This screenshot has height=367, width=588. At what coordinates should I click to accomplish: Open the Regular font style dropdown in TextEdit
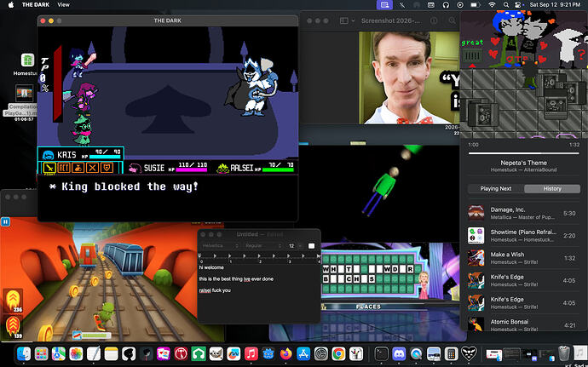[x=262, y=246]
